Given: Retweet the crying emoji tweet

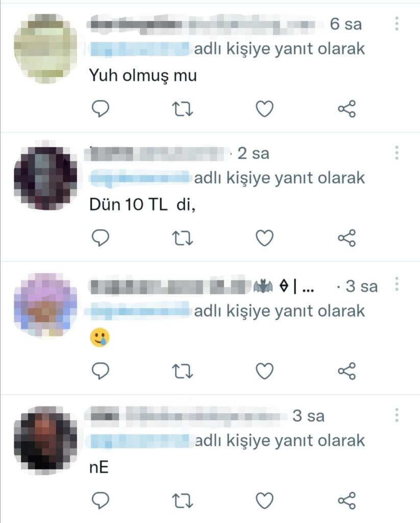Looking at the screenshot, I should pyautogui.click(x=182, y=371).
